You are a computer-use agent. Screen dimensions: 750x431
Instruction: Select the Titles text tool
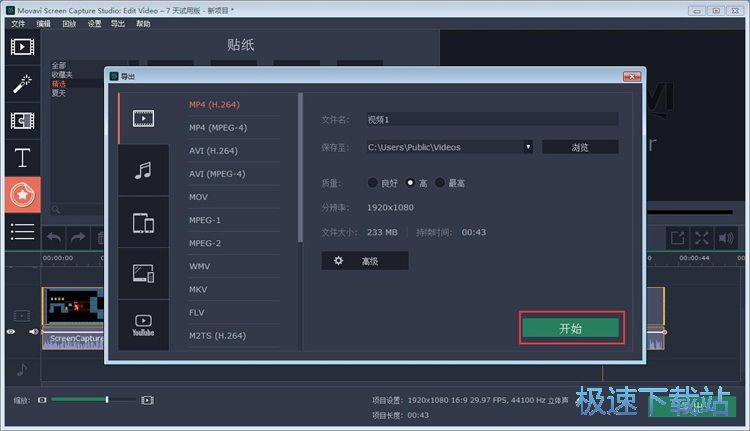tap(22, 157)
